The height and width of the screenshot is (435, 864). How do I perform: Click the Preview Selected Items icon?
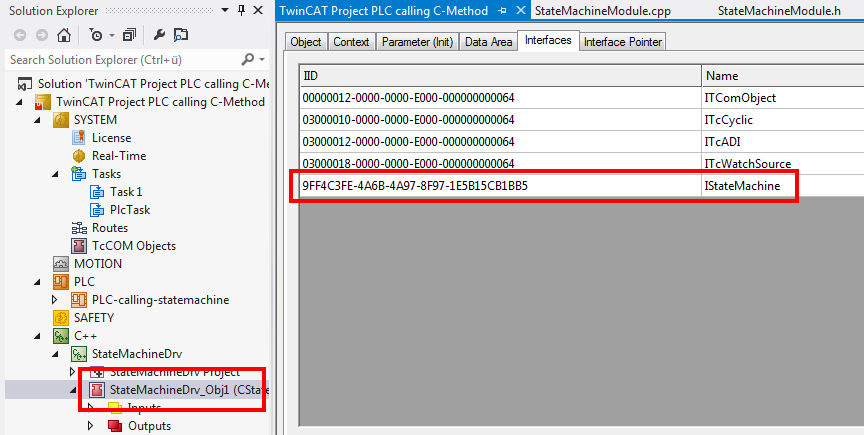pyautogui.click(x=181, y=35)
